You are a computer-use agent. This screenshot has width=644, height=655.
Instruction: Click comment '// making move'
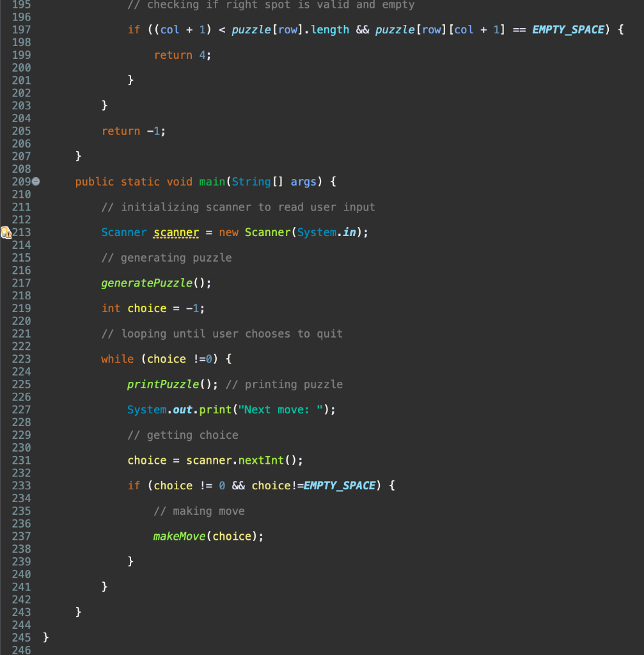tap(200, 511)
